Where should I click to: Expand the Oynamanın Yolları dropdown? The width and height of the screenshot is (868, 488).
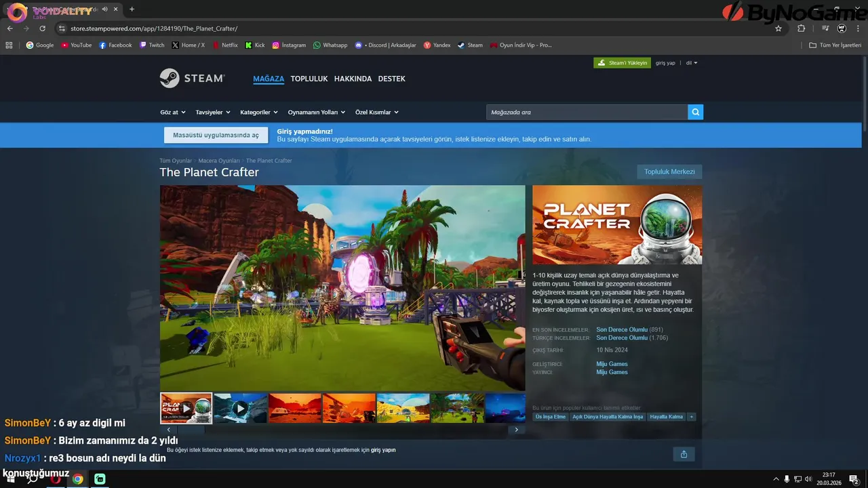(317, 113)
